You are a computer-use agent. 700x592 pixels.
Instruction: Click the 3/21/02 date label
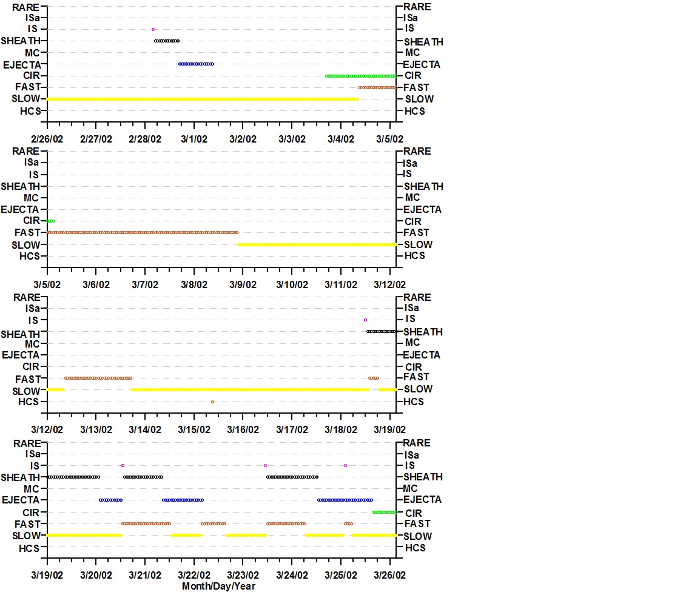coord(145,576)
